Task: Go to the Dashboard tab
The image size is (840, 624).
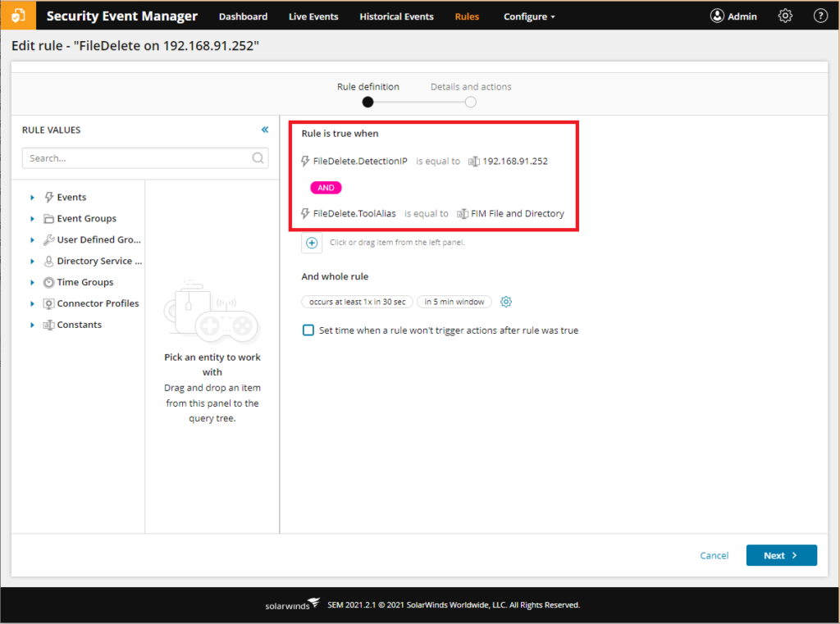Action: tap(243, 16)
